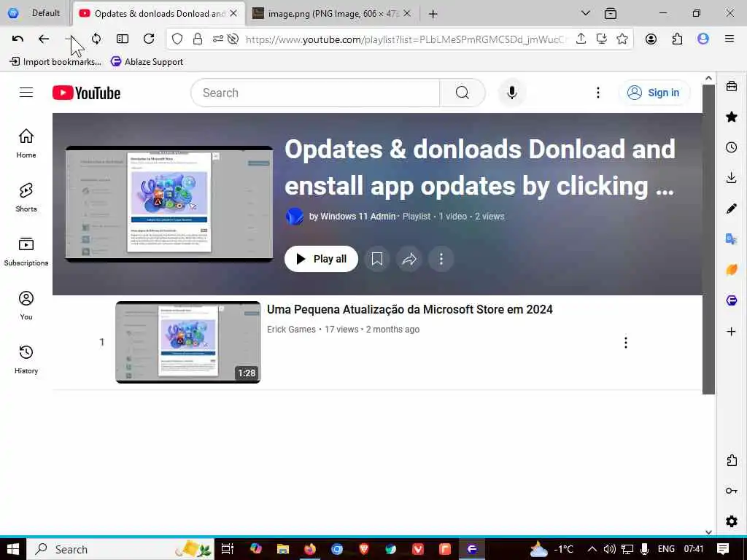This screenshot has width=747, height=560.
Task: Open the Windows Start menu
Action: click(13, 549)
